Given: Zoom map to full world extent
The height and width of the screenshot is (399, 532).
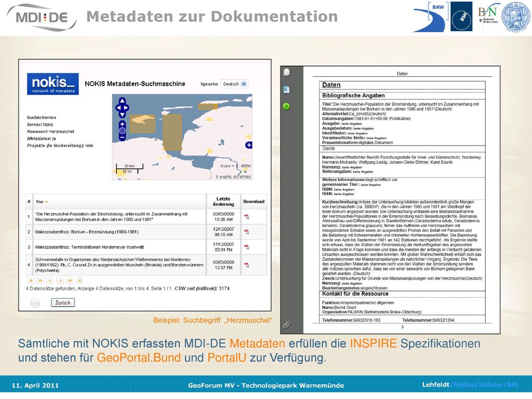Looking at the screenshot, I should pyautogui.click(x=122, y=130).
